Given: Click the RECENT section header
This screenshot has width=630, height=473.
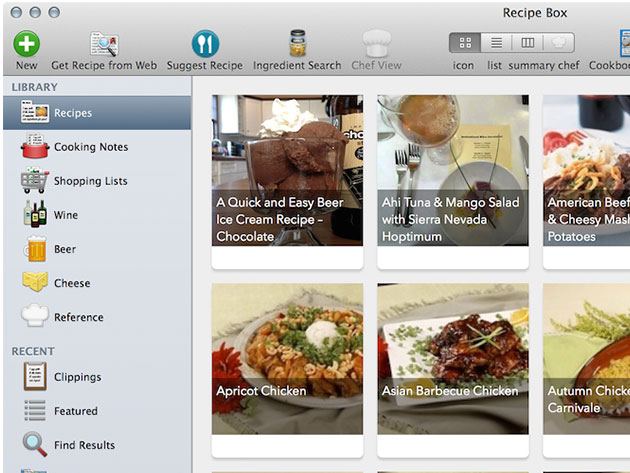Looking at the screenshot, I should point(33,352).
